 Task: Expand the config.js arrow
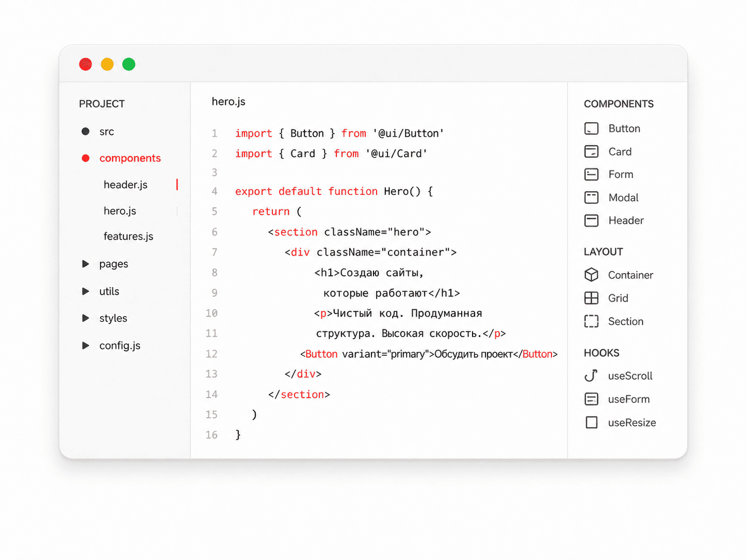coord(86,345)
